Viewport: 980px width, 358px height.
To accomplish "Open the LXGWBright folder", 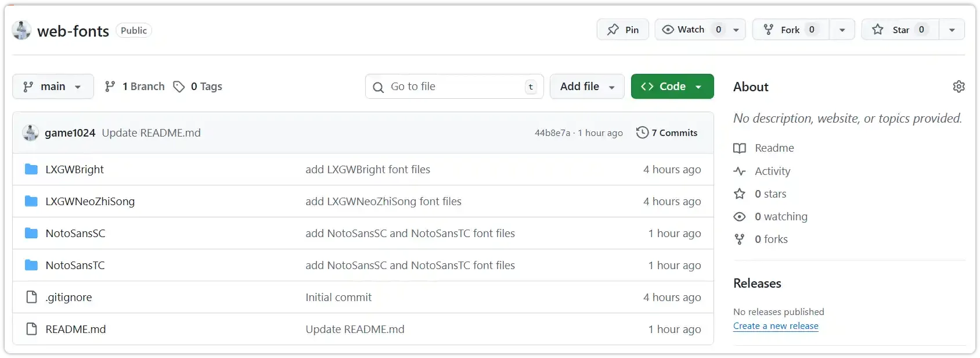I will [x=75, y=170].
